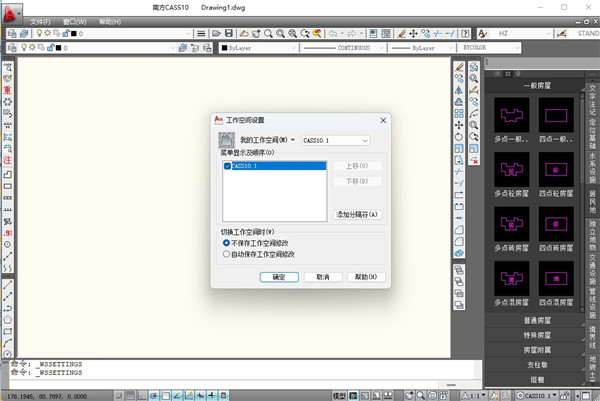The image size is (600, 401).
Task: Click the red 重 icon in left toolbar
Action: coord(7,90)
